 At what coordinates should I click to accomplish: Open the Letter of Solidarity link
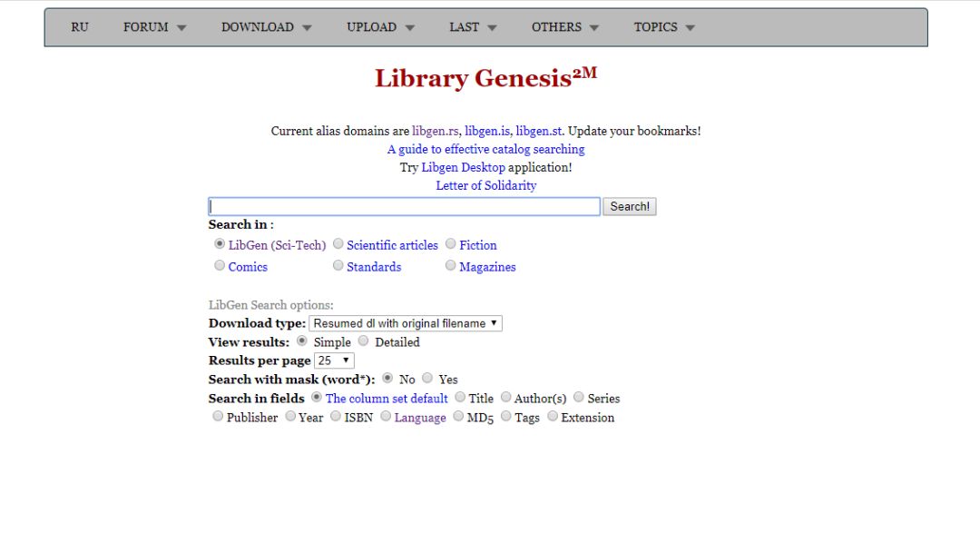pyautogui.click(x=485, y=185)
